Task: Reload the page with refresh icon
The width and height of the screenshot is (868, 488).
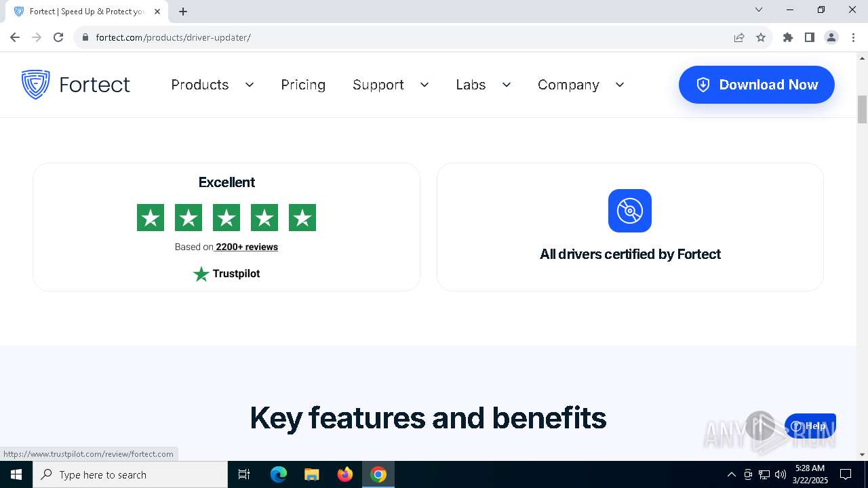Action: pyautogui.click(x=58, y=37)
